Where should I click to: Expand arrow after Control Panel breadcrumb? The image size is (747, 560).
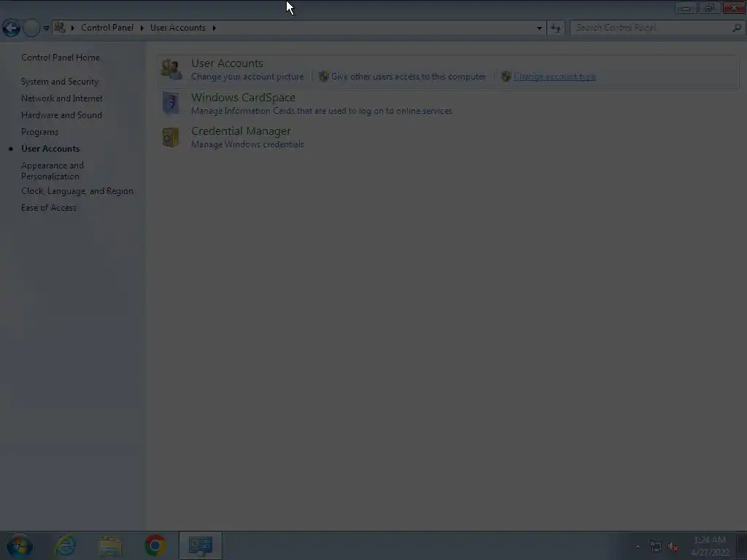tap(142, 28)
